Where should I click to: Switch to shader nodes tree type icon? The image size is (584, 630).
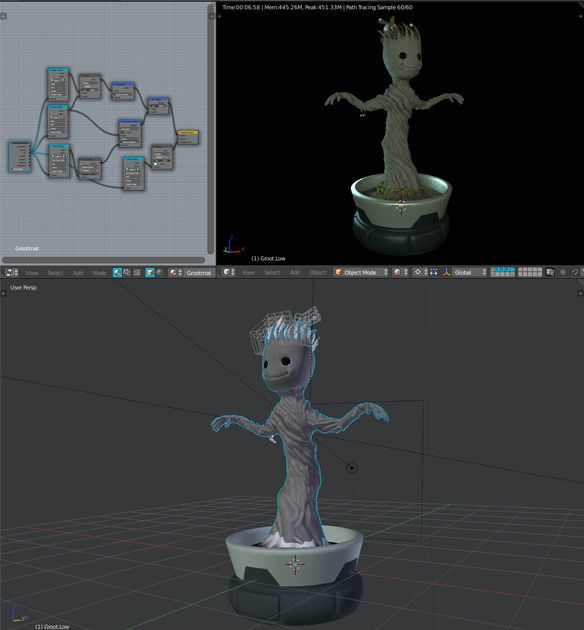point(117,272)
